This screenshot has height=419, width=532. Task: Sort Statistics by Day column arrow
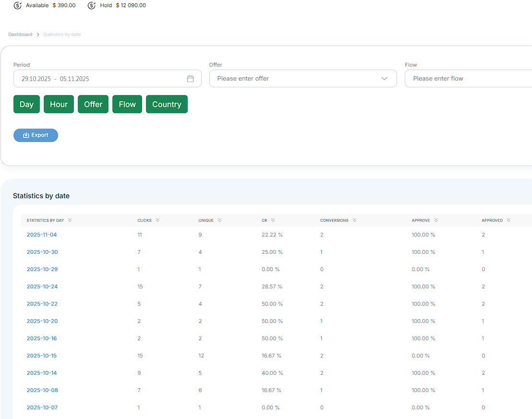tap(70, 220)
